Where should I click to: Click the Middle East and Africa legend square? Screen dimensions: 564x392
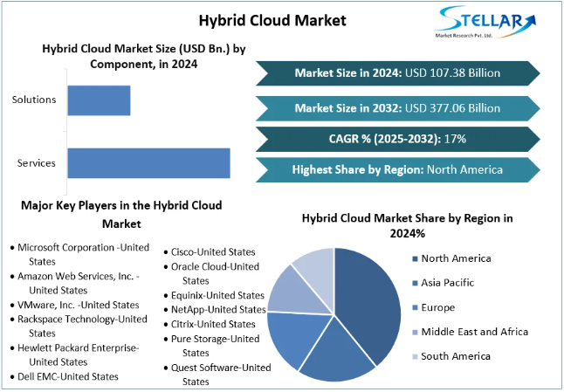(x=413, y=332)
